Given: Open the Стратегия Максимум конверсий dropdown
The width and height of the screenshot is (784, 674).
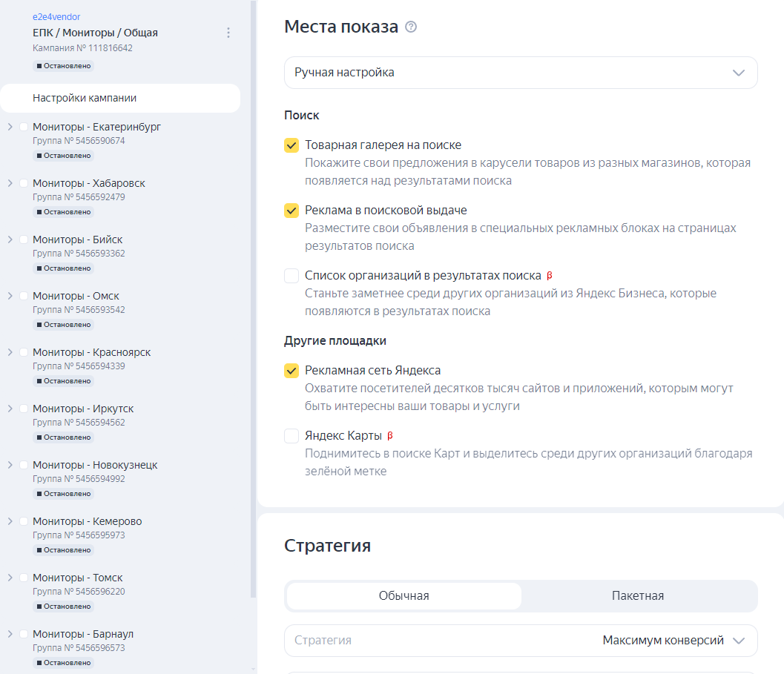Looking at the screenshot, I should pos(521,641).
